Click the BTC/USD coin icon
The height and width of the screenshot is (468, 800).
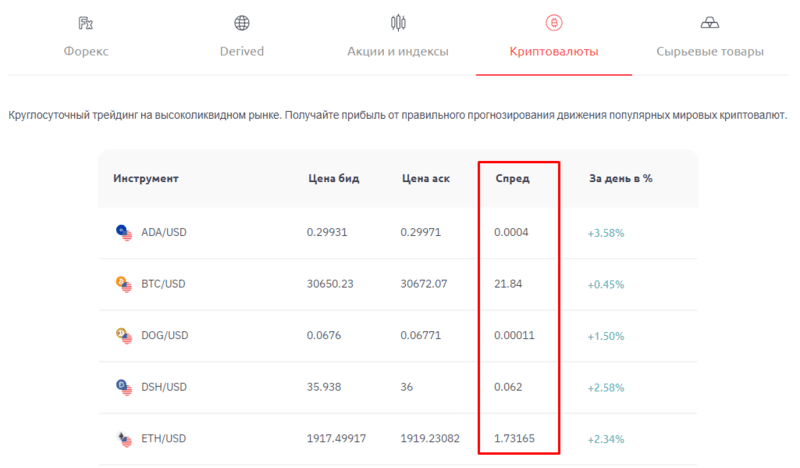coord(123,284)
